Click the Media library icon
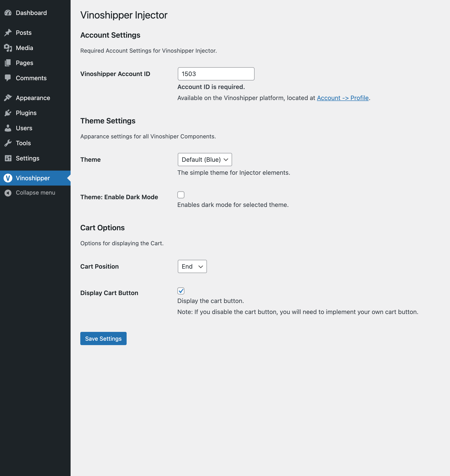Viewport: 450px width, 476px height. pyautogui.click(x=8, y=48)
